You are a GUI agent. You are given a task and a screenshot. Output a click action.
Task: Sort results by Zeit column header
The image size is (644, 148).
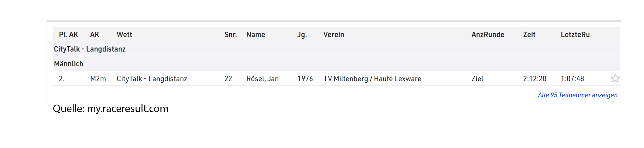pyautogui.click(x=529, y=35)
